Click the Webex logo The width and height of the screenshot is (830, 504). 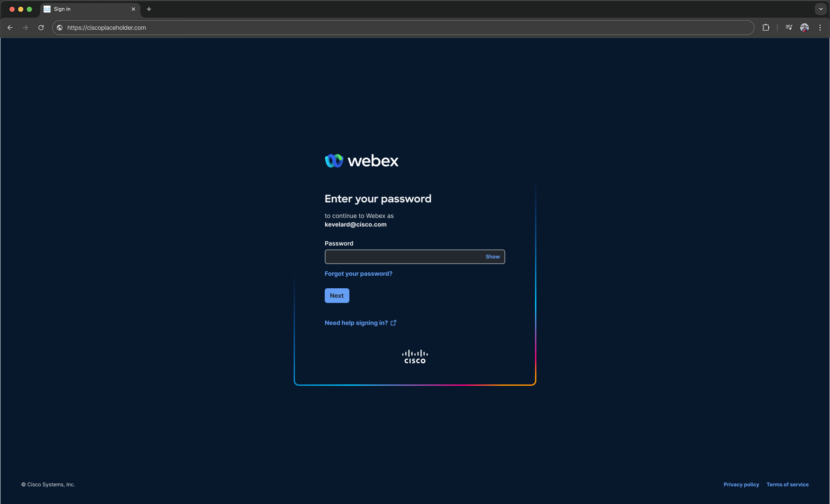tap(362, 161)
